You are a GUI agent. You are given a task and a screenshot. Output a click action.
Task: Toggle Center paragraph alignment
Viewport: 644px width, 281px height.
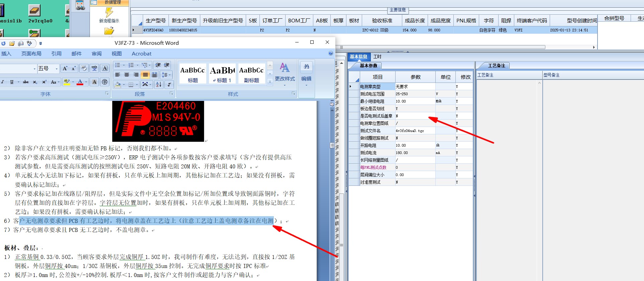tap(127, 75)
